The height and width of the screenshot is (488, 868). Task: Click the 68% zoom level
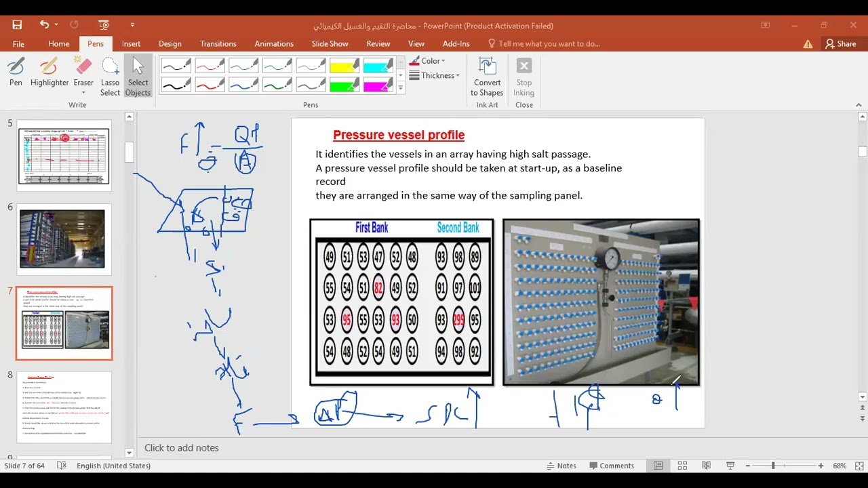coord(840,466)
